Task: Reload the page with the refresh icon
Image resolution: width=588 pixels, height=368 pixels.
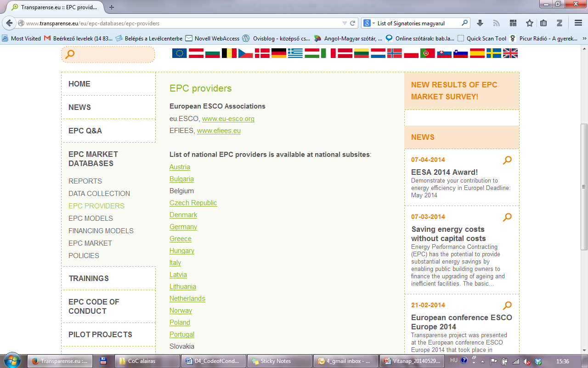Action: point(353,23)
